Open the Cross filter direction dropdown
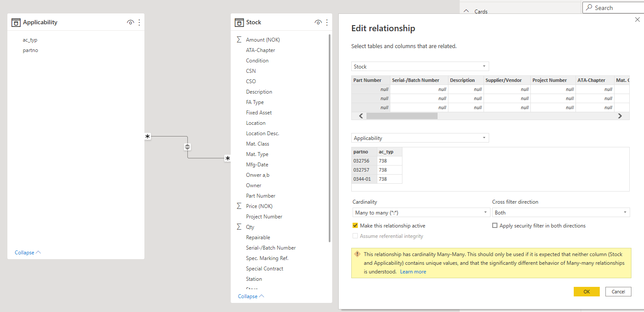Image resolution: width=644 pixels, height=312 pixels. [x=561, y=212]
